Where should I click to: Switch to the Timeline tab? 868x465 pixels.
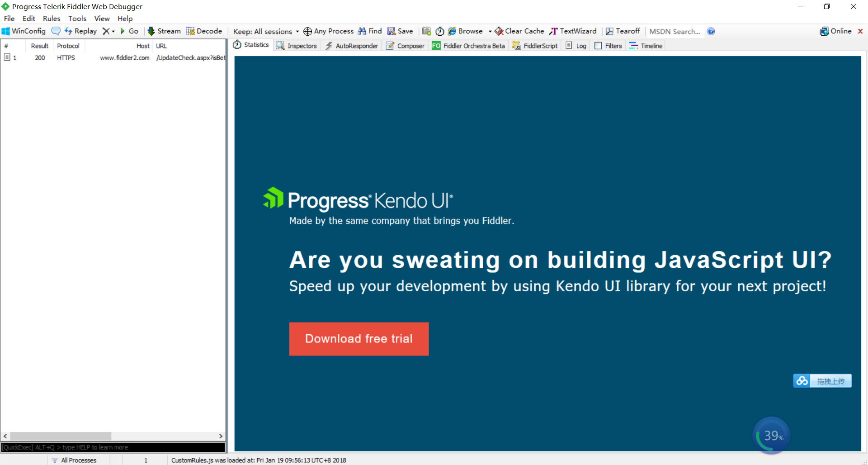click(x=646, y=46)
